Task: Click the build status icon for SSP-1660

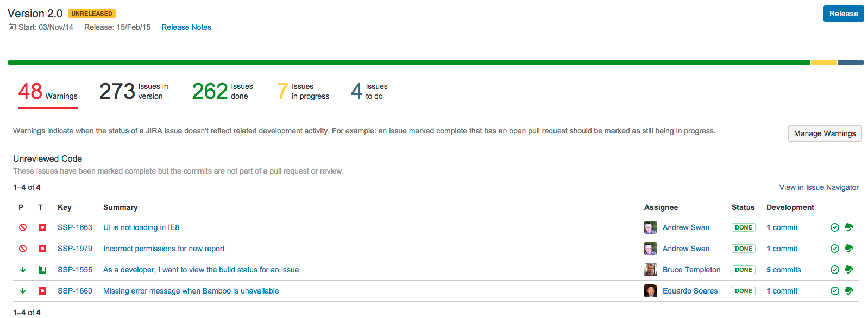Action: coord(849,291)
